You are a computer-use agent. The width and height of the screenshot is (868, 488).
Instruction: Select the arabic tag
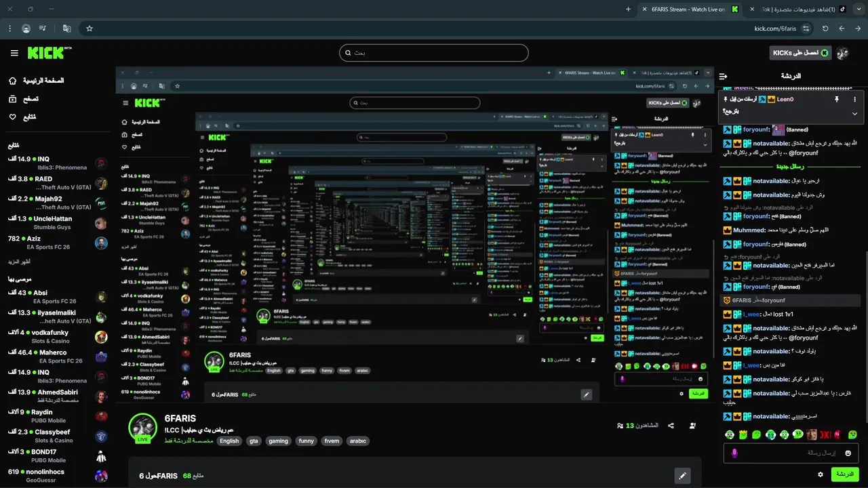coord(357,441)
